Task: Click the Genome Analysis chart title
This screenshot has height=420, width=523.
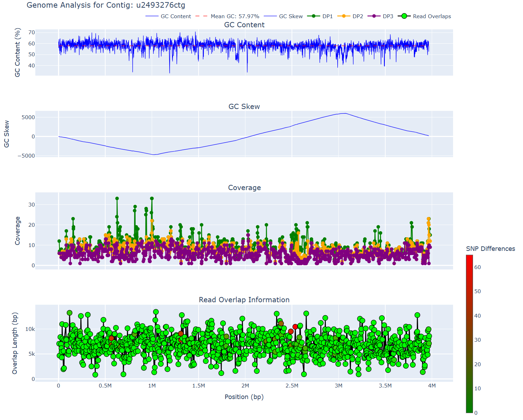Action: click(106, 5)
